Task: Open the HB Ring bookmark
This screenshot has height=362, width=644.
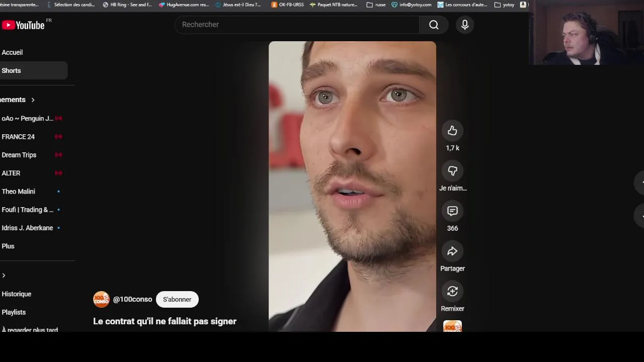Action: pos(127,5)
